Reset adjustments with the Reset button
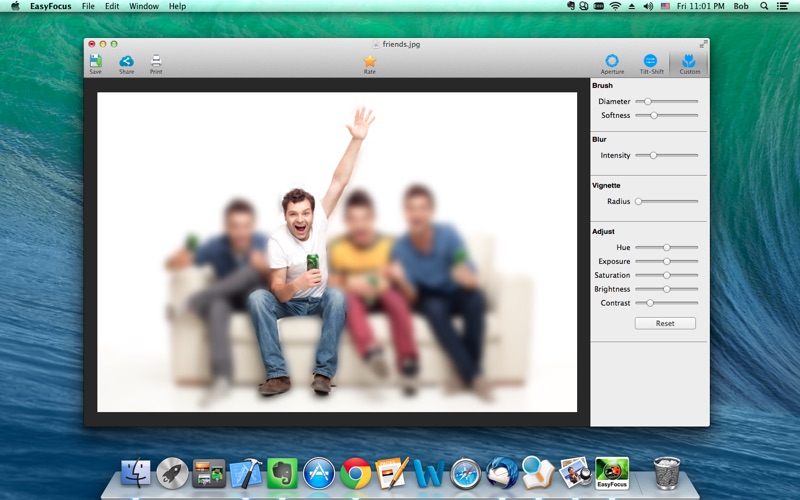800x500 pixels. (665, 323)
